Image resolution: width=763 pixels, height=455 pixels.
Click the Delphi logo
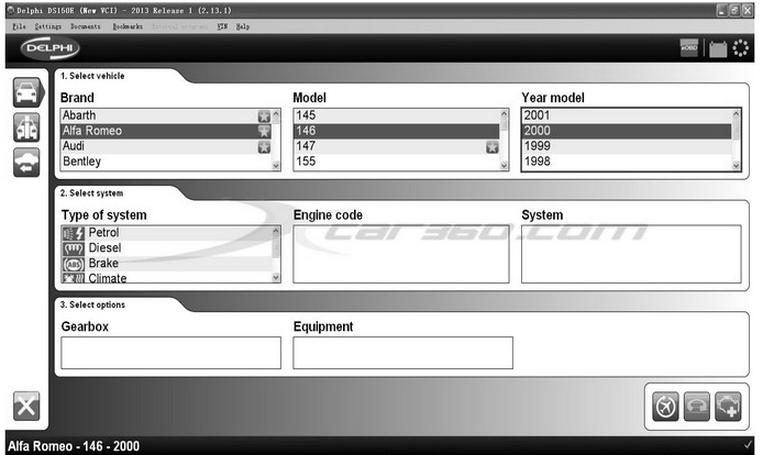coord(50,48)
